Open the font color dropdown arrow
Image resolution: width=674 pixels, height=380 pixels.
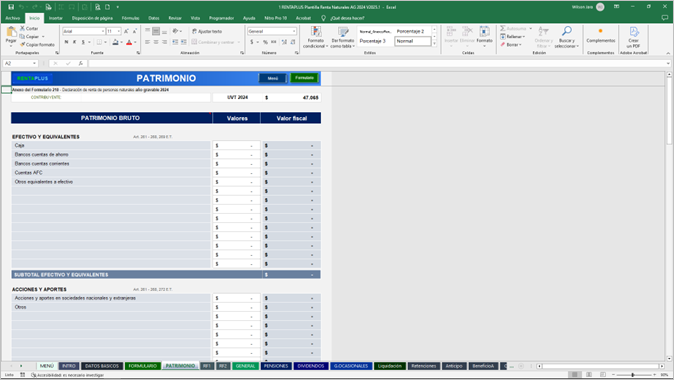(x=135, y=42)
